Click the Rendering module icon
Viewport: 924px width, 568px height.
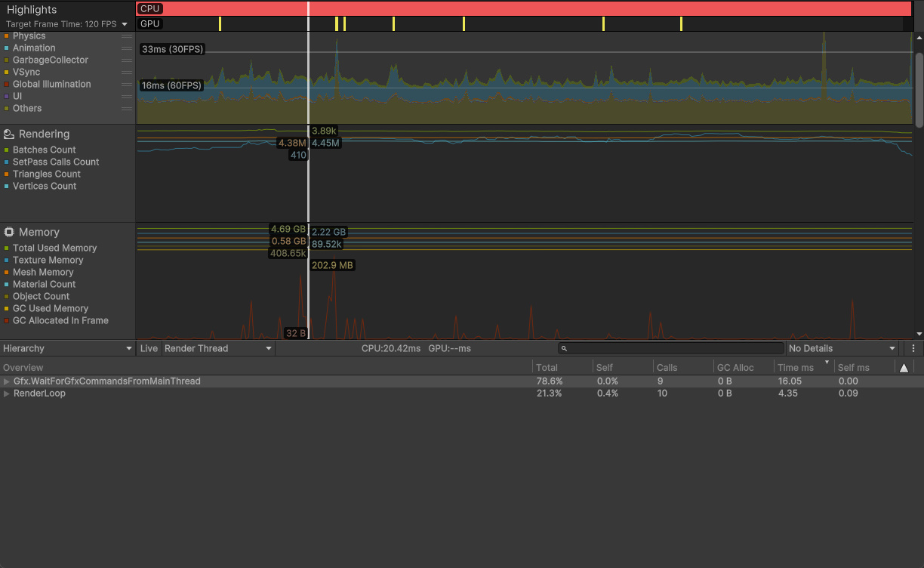(9, 134)
